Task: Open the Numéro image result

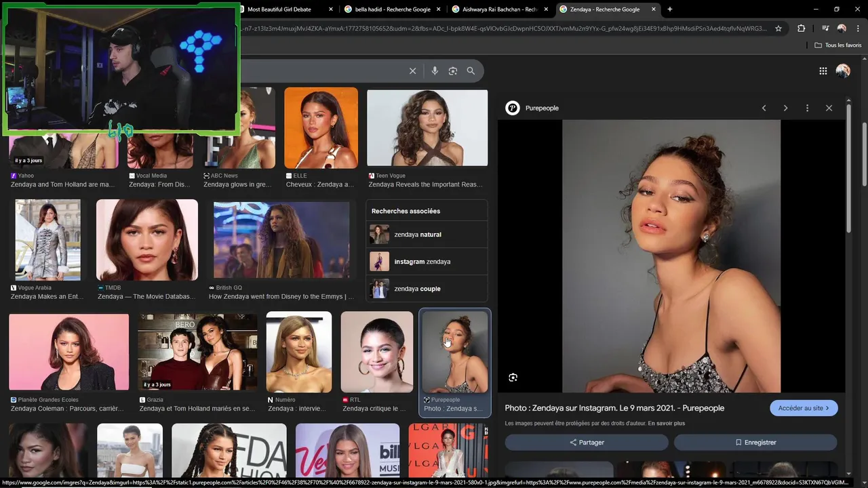Action: pos(299,352)
